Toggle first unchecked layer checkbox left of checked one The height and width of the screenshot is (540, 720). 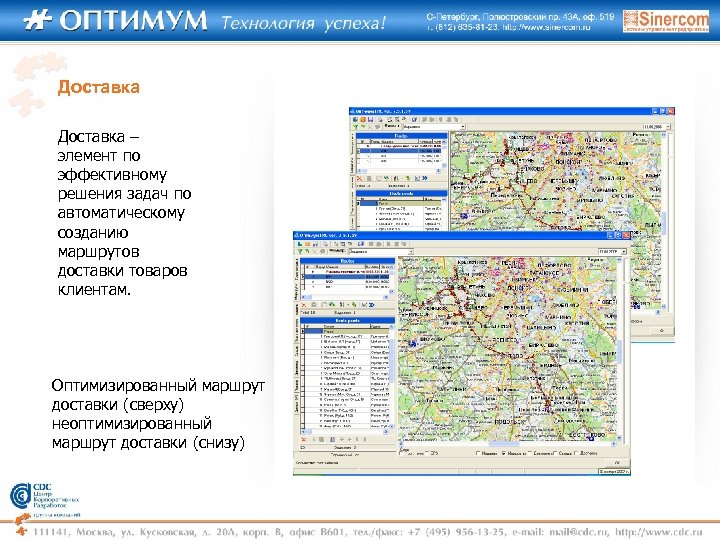(x=478, y=453)
